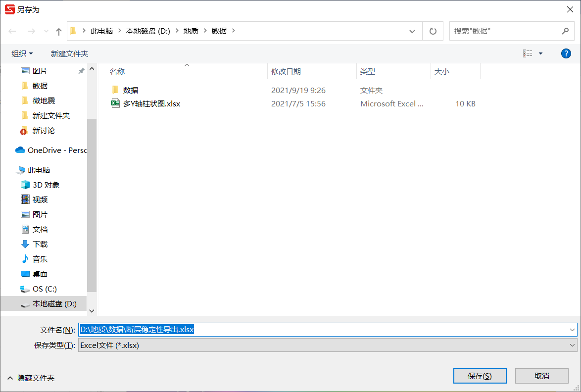Click the 10 KB size cell
581x392 pixels.
coord(465,104)
